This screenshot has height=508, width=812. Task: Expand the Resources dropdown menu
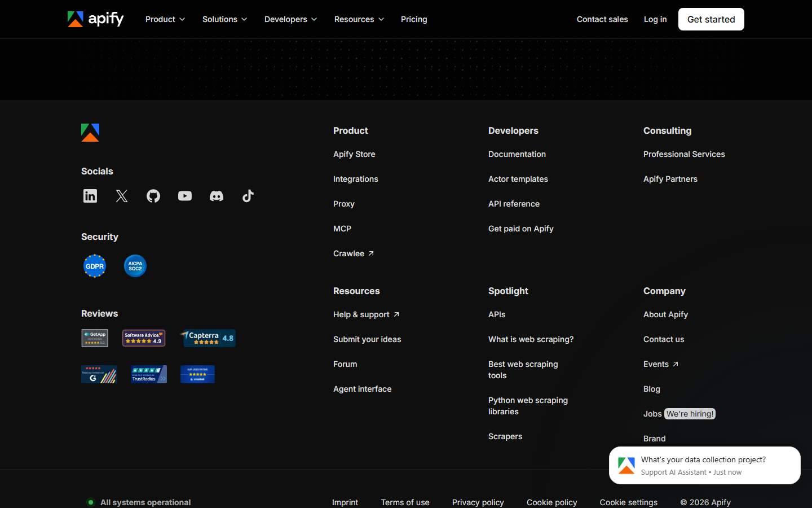pyautogui.click(x=359, y=19)
